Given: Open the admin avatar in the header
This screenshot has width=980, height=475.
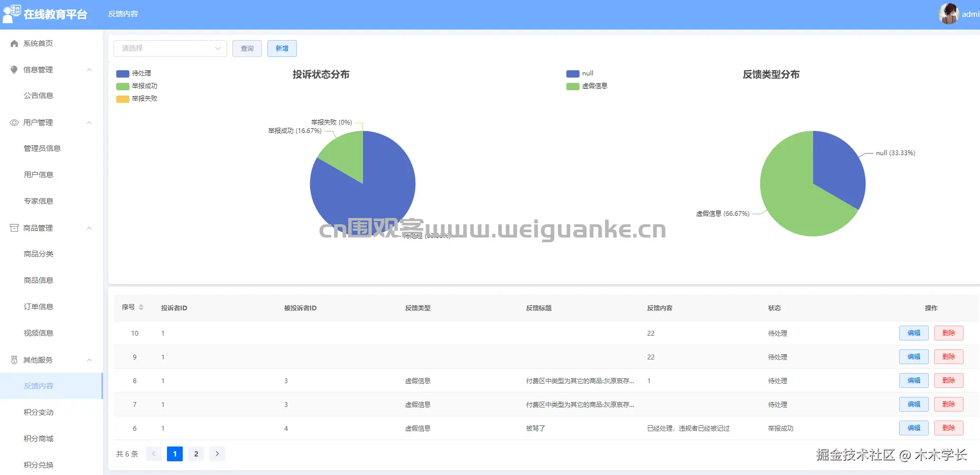Looking at the screenshot, I should [949, 14].
